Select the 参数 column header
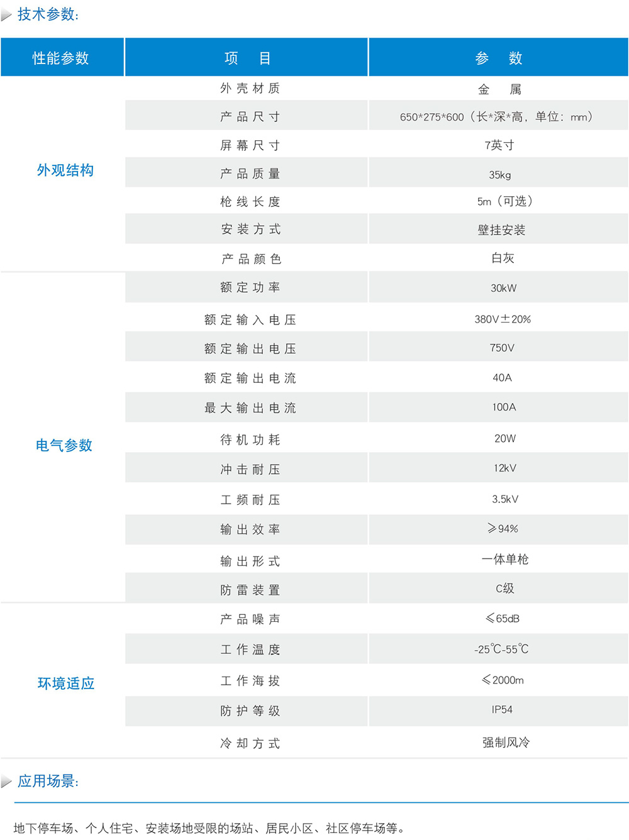Image resolution: width=629 pixels, height=840 pixels. click(x=499, y=58)
